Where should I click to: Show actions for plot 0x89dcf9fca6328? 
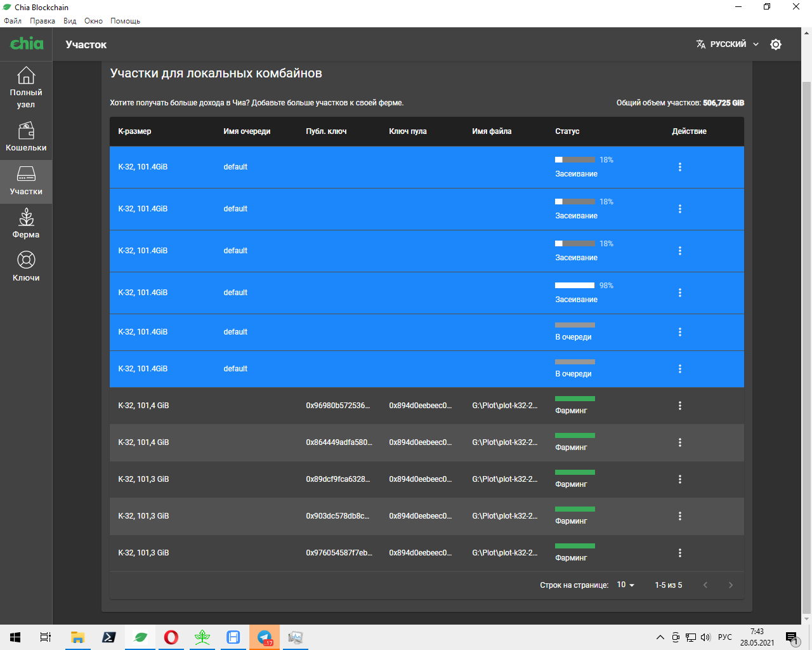pos(680,479)
